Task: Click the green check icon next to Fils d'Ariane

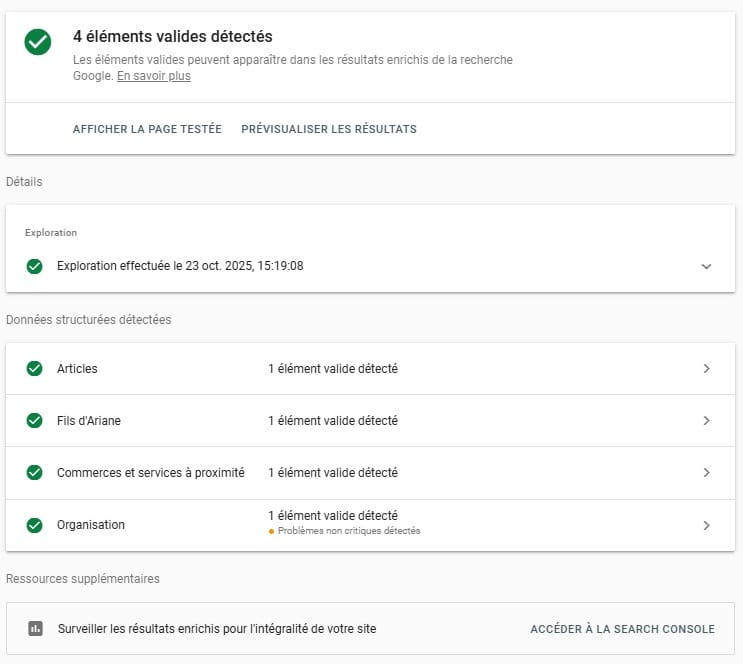Action: (x=35, y=420)
